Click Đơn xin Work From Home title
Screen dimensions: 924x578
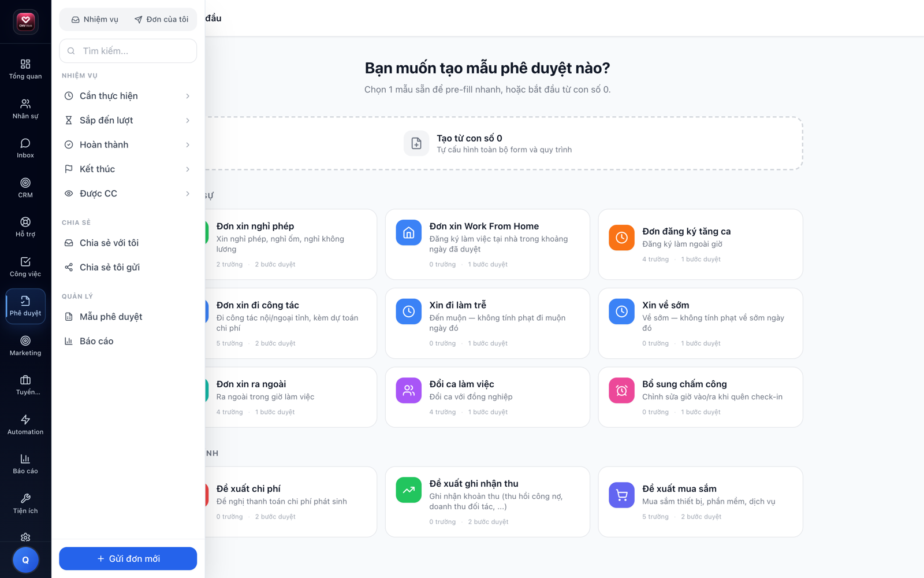[x=484, y=226]
